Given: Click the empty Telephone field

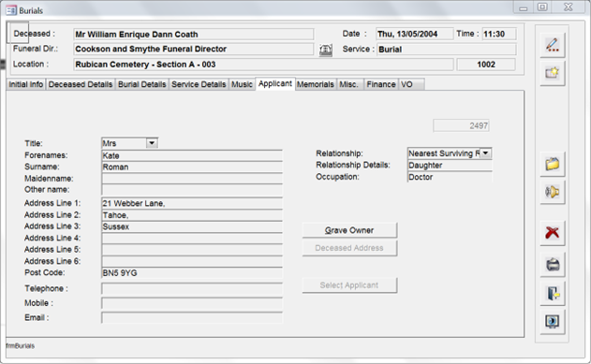Looking at the screenshot, I should coord(192,289).
